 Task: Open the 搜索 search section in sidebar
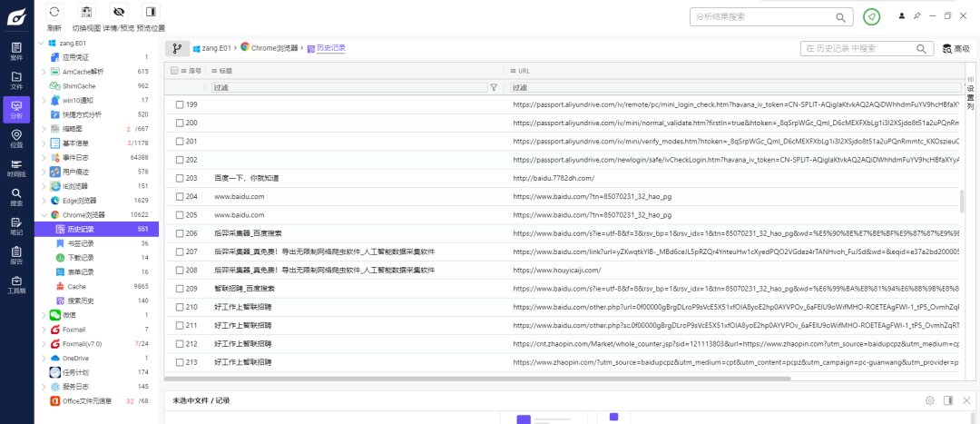point(17,197)
